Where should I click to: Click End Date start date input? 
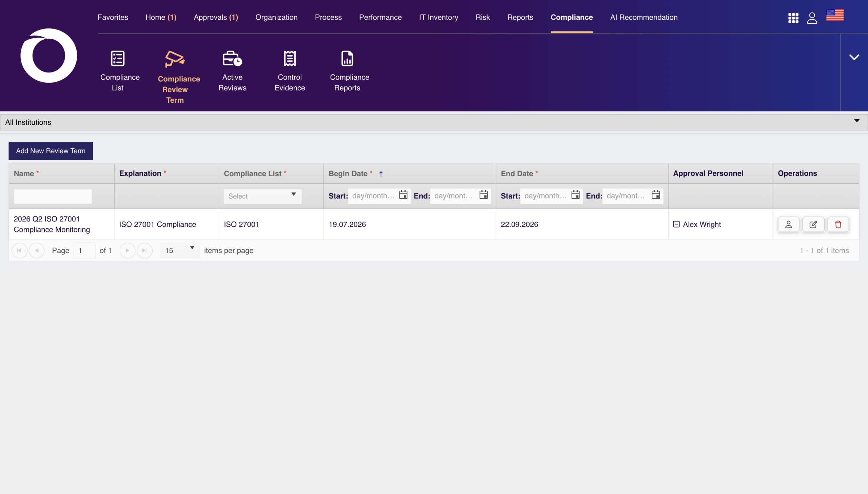pyautogui.click(x=545, y=196)
